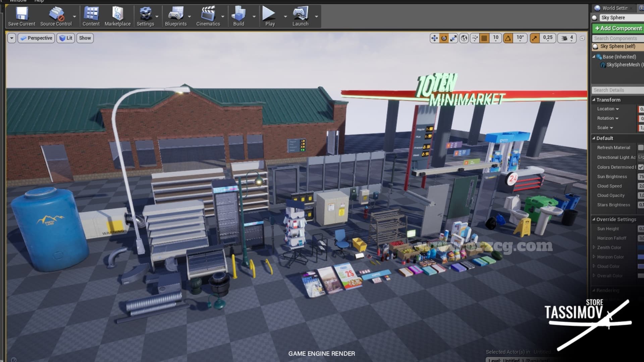Open the viewport options arrow menu
This screenshot has height=362, width=644.
(12, 38)
